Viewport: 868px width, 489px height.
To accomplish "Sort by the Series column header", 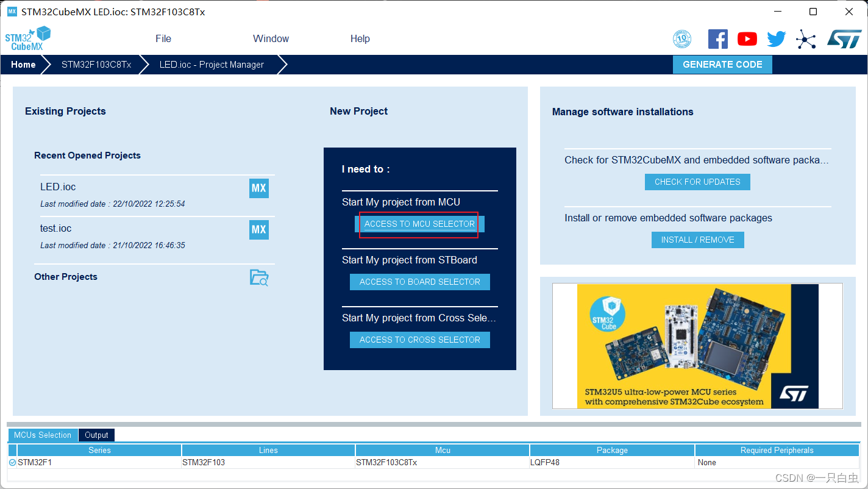I will pyautogui.click(x=99, y=450).
